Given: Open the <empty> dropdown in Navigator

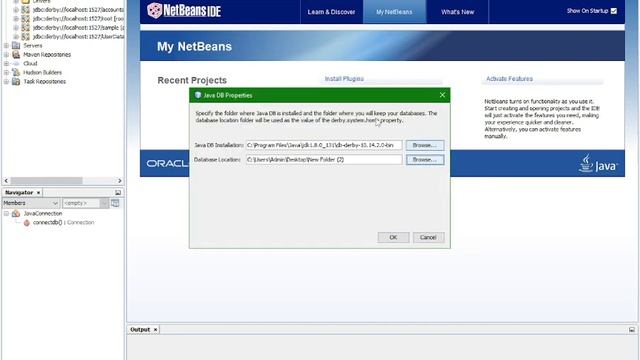Looking at the screenshot, I should coord(85,203).
